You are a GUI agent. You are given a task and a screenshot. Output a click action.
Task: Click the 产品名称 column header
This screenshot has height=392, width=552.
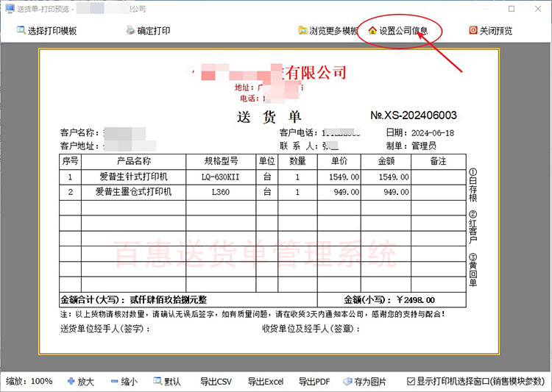(x=133, y=161)
